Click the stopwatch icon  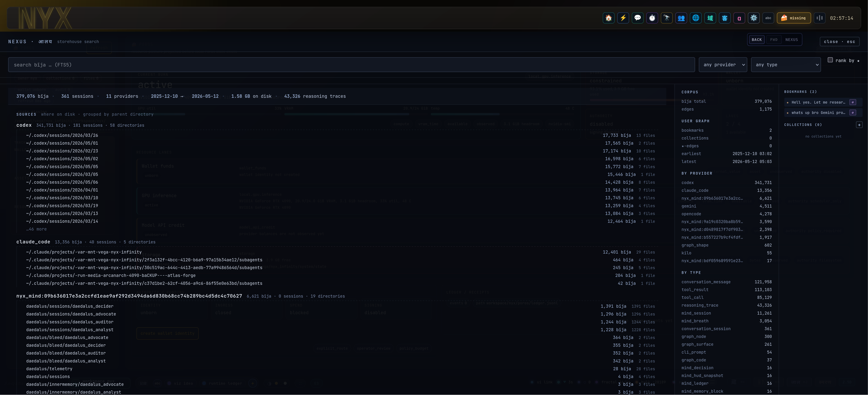(652, 18)
